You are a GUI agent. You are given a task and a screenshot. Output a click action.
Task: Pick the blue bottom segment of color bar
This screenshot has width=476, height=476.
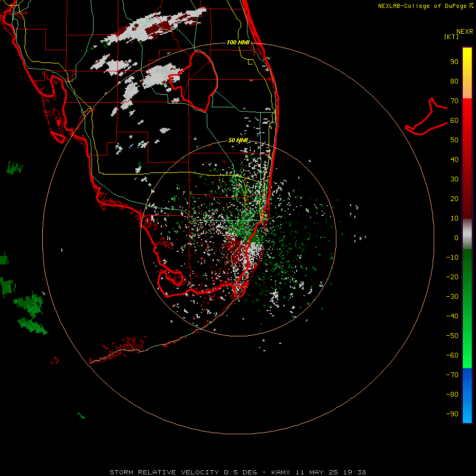pyautogui.click(x=467, y=396)
